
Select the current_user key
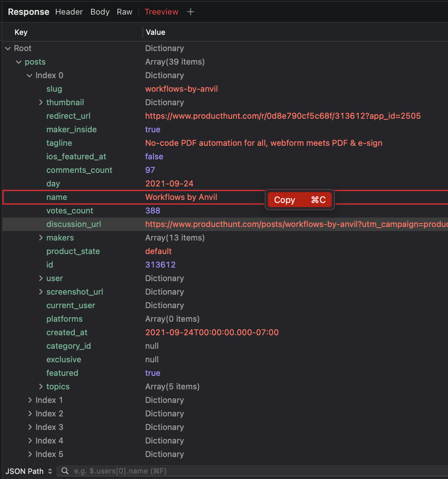point(71,305)
